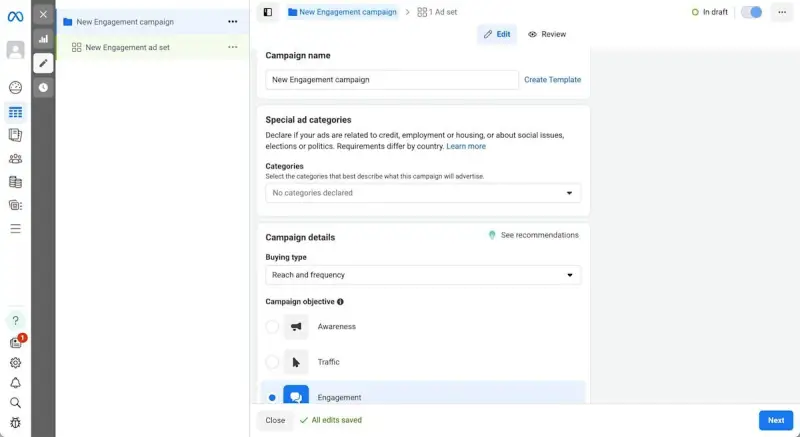Click the Special ad categories heading
The image size is (800, 437).
[x=308, y=120]
